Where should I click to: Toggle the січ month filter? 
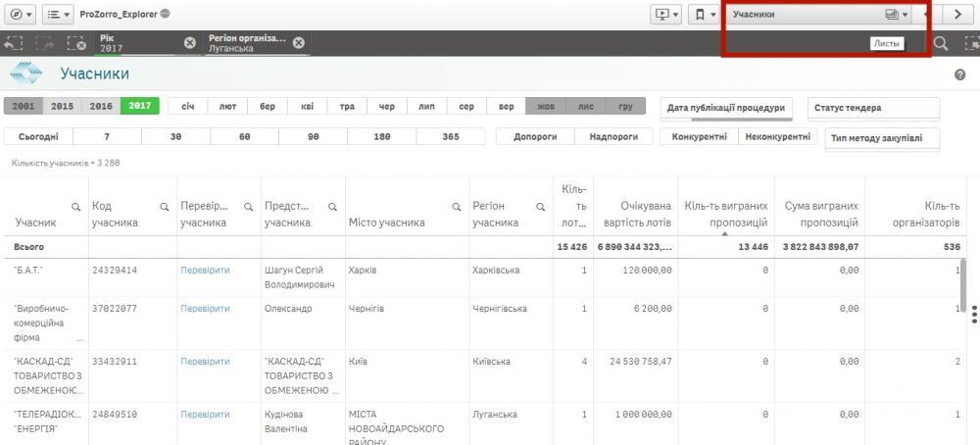(188, 106)
